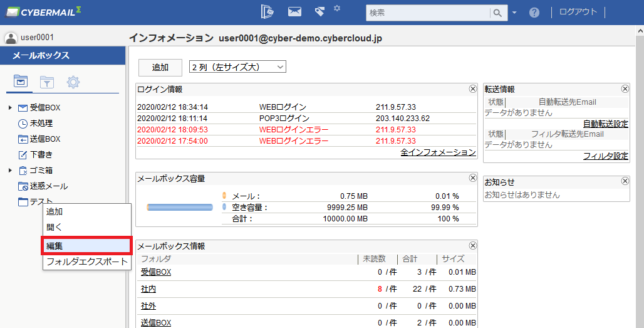Close the メールボックス情報 panel
The image size is (644, 328).
473,245
